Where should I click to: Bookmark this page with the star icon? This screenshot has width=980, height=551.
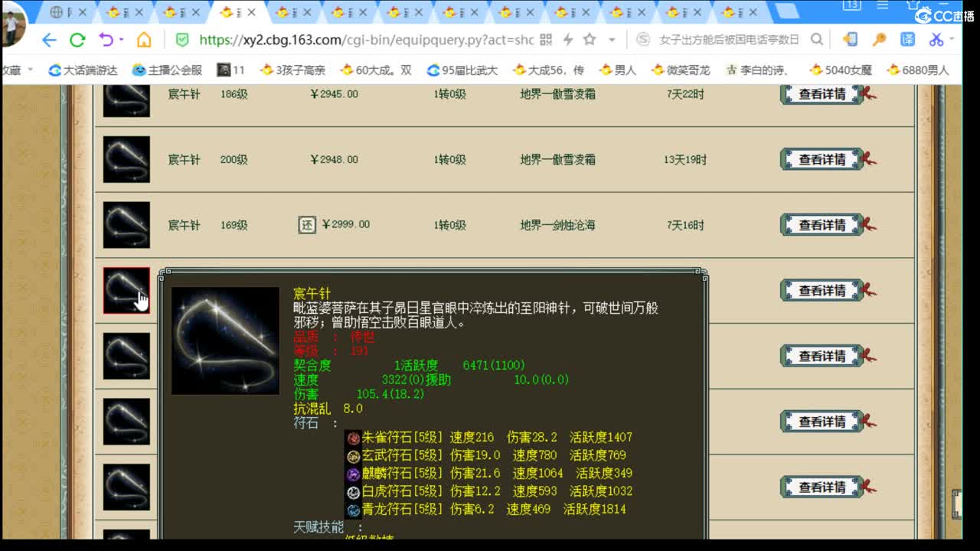click(x=590, y=40)
